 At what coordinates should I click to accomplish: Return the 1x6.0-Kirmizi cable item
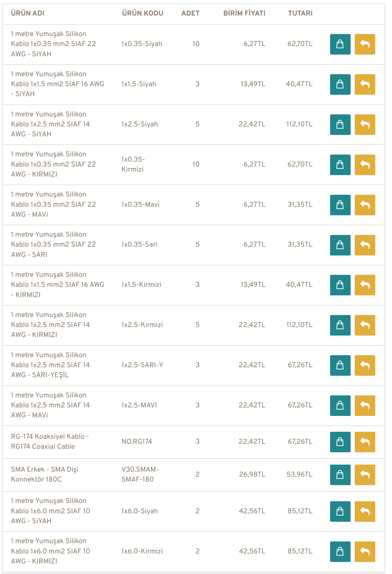coord(365,552)
